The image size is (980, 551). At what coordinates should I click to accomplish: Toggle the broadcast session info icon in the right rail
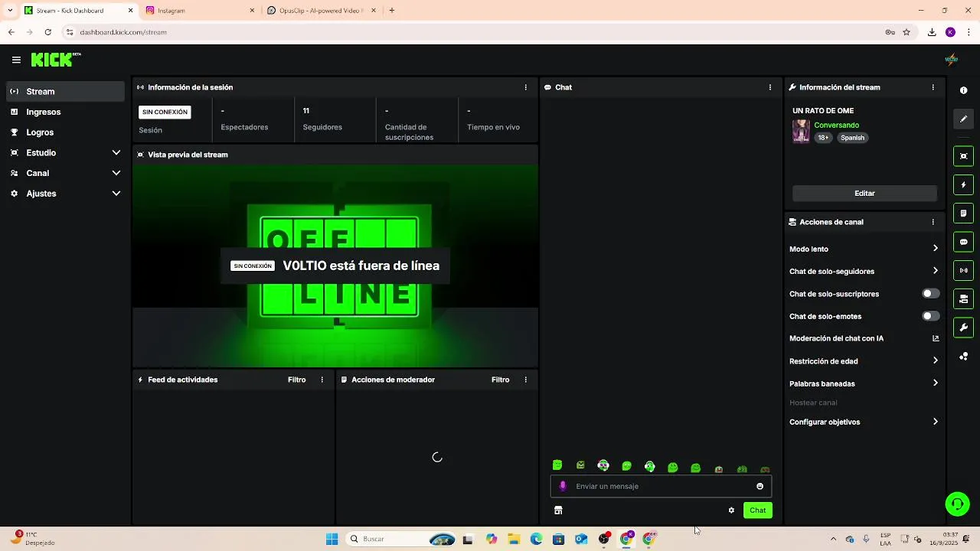[963, 270]
